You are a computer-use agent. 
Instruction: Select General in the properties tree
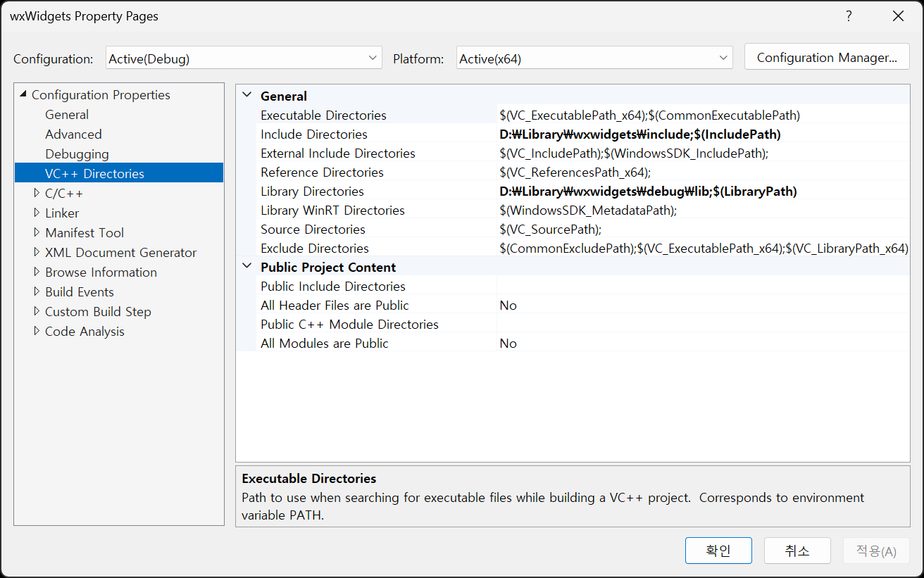[x=67, y=114]
